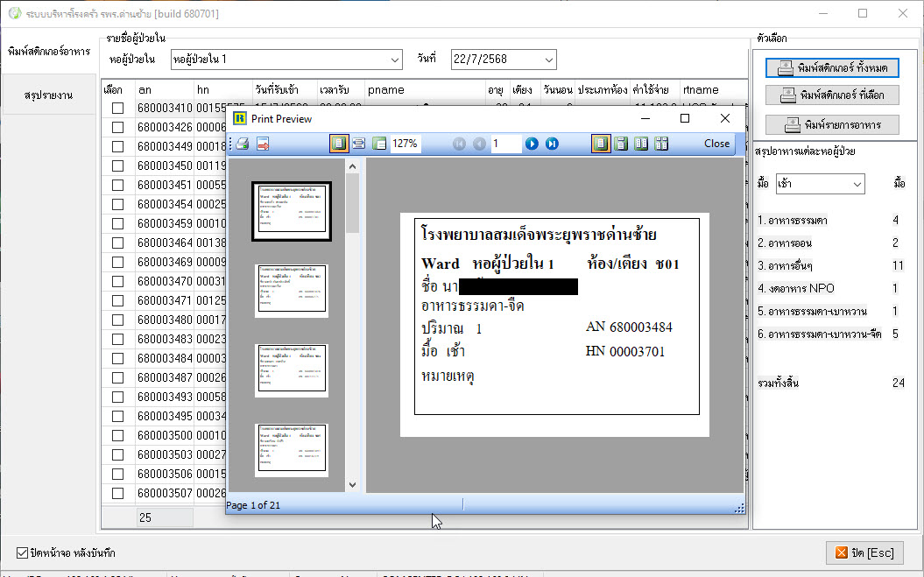Open the หอผู้ป่วยใน ward dropdown
This screenshot has height=577, width=924.
point(393,60)
